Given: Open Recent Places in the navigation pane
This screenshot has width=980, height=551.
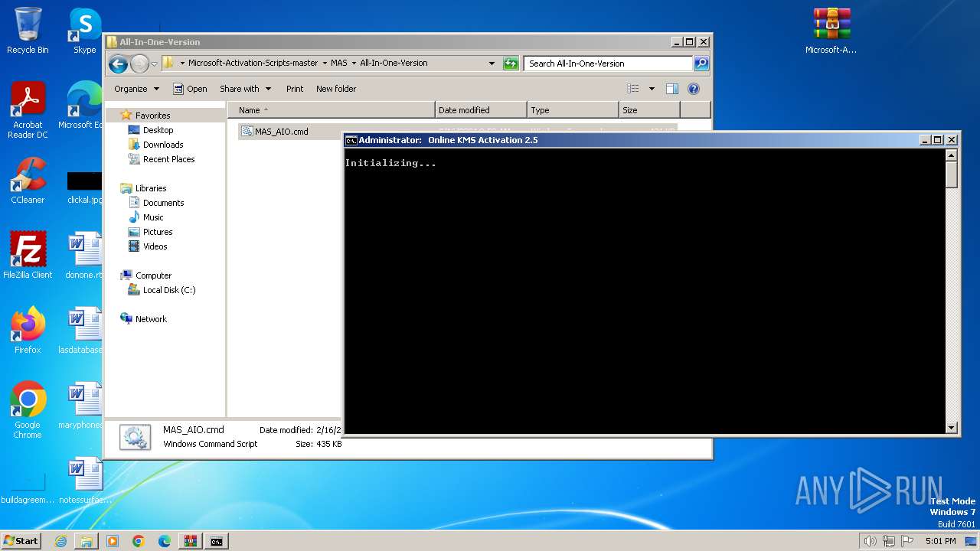Looking at the screenshot, I should pyautogui.click(x=168, y=159).
